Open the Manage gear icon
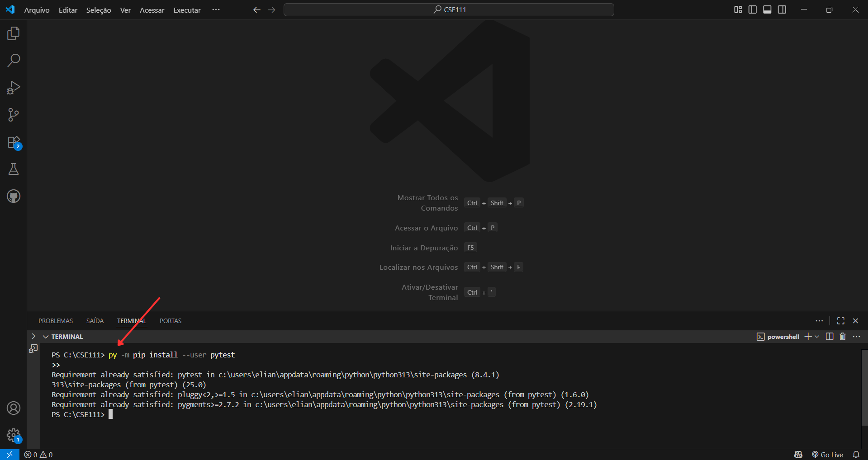 coord(14,435)
